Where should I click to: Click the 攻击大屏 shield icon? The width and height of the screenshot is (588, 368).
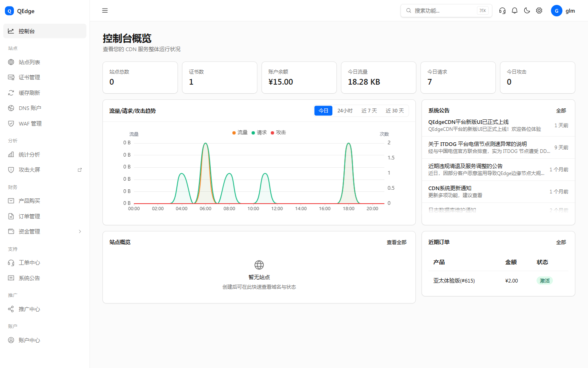[x=11, y=170]
